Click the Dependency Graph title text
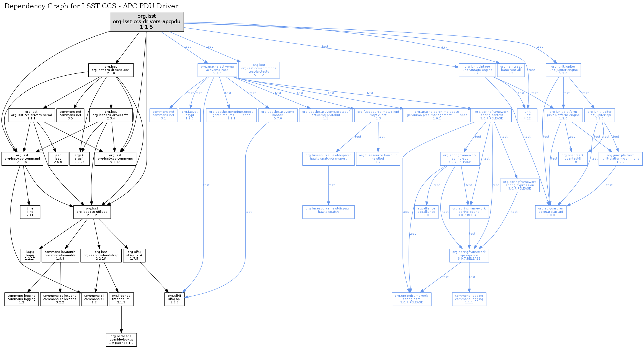This screenshot has height=348, width=644. click(x=91, y=6)
